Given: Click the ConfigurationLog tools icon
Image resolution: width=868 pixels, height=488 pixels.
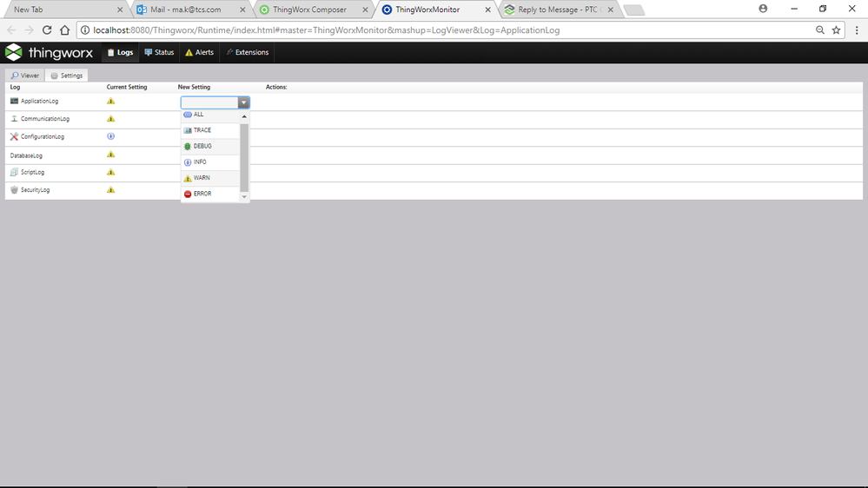Looking at the screenshot, I should tap(15, 136).
